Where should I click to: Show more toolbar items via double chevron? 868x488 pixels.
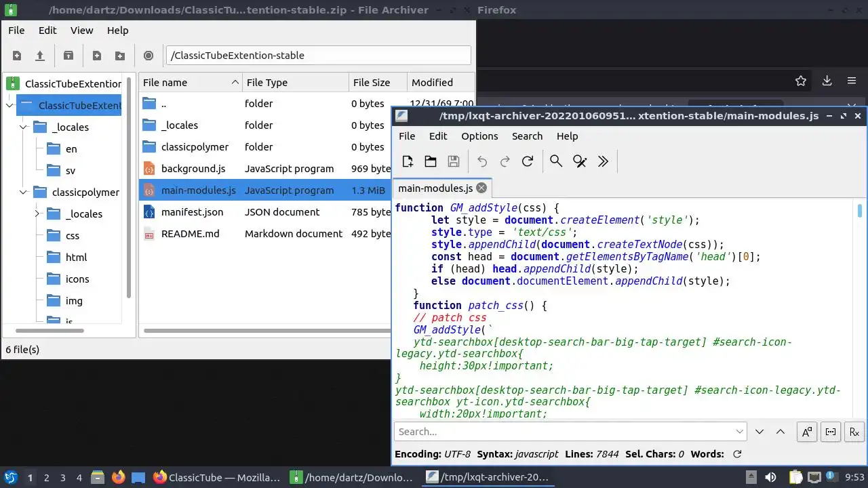tap(603, 161)
